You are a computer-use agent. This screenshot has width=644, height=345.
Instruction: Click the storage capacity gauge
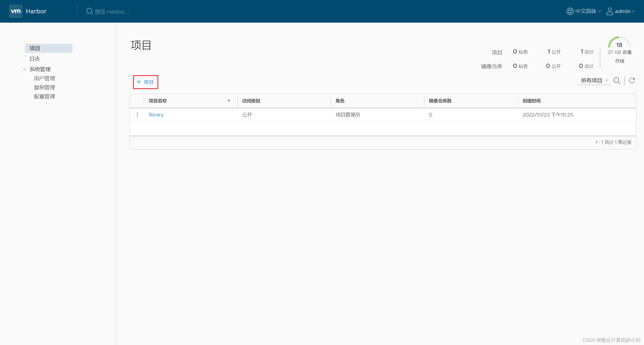619,42
